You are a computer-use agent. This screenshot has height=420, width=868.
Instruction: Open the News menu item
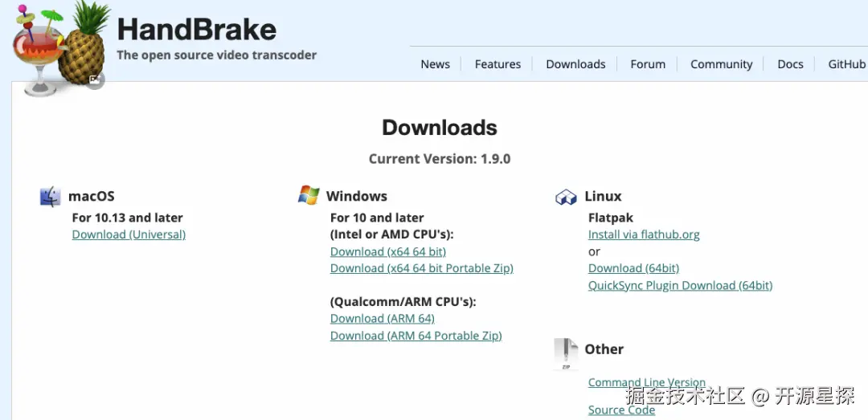click(x=435, y=64)
